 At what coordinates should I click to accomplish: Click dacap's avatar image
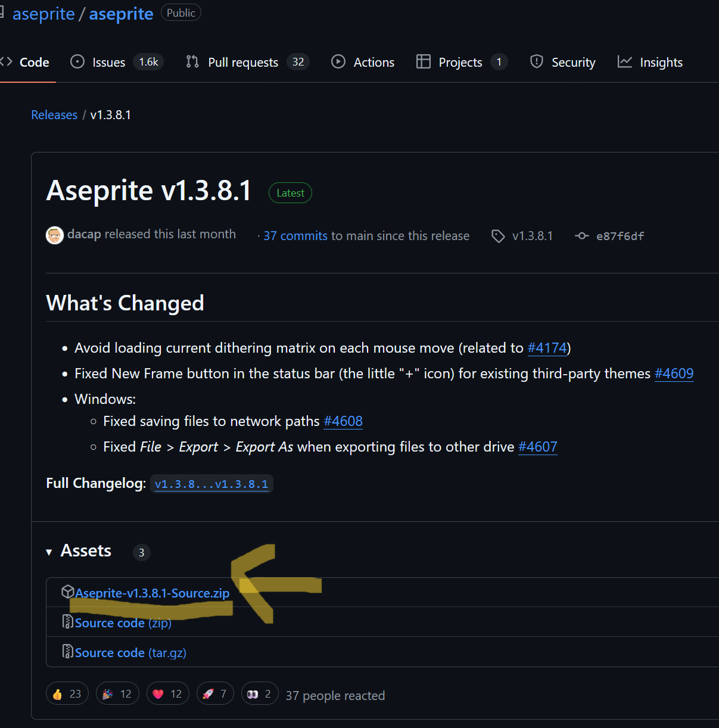55,235
